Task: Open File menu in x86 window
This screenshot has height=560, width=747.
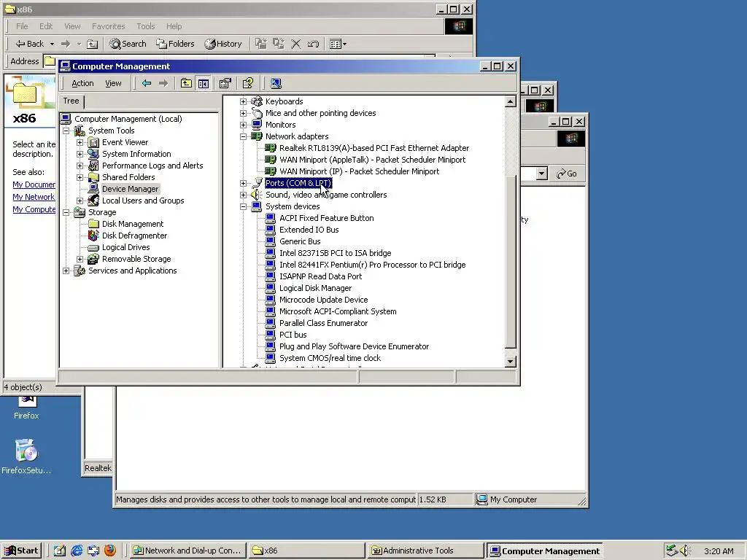Action: click(22, 26)
